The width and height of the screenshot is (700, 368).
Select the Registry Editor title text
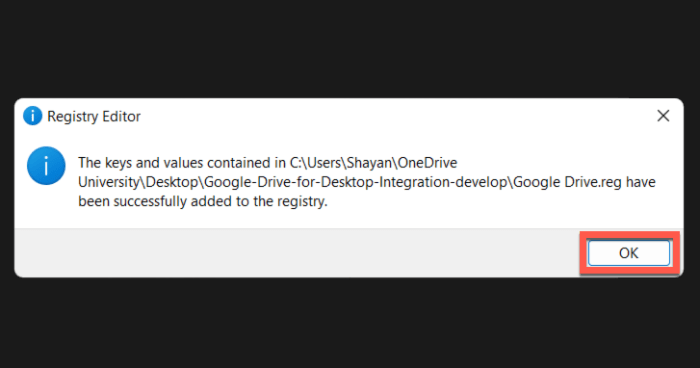[94, 117]
